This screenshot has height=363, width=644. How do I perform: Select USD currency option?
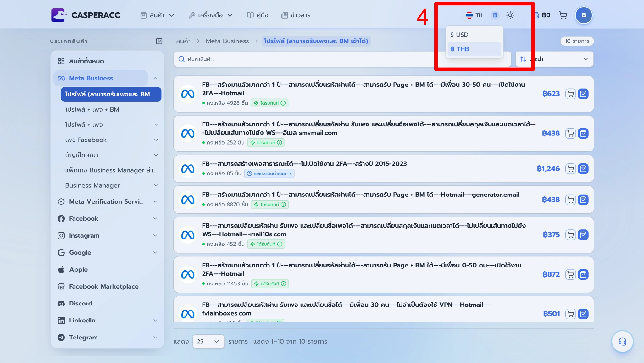click(474, 35)
